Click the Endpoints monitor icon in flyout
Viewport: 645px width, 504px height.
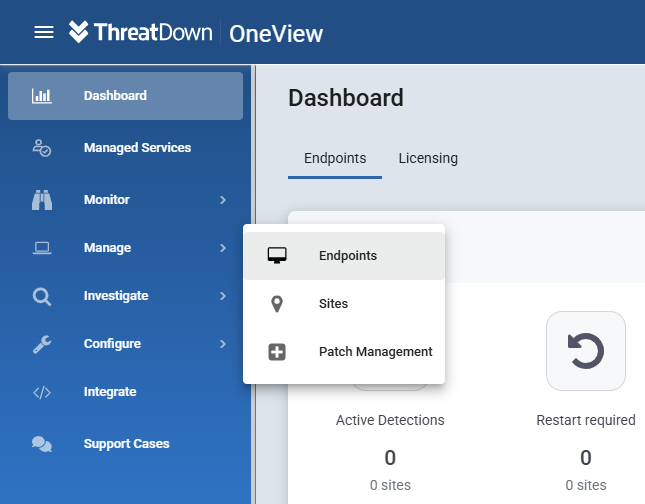[277, 255]
